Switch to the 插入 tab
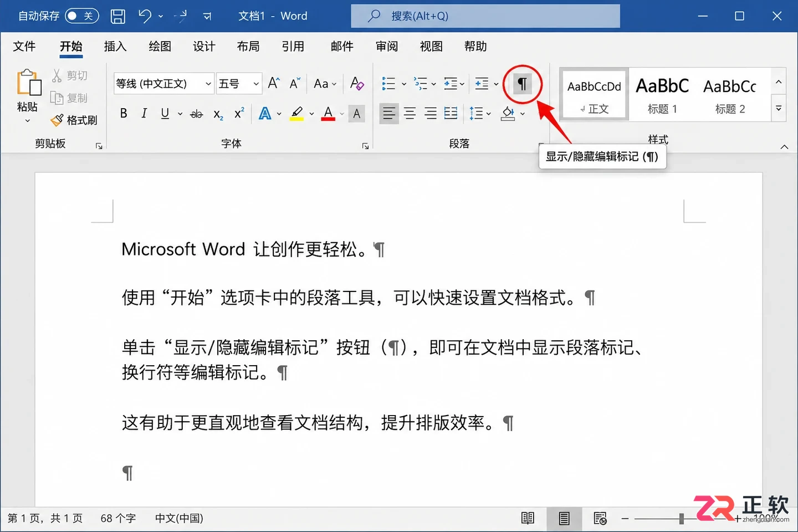Viewport: 798px width, 532px height. [115, 47]
